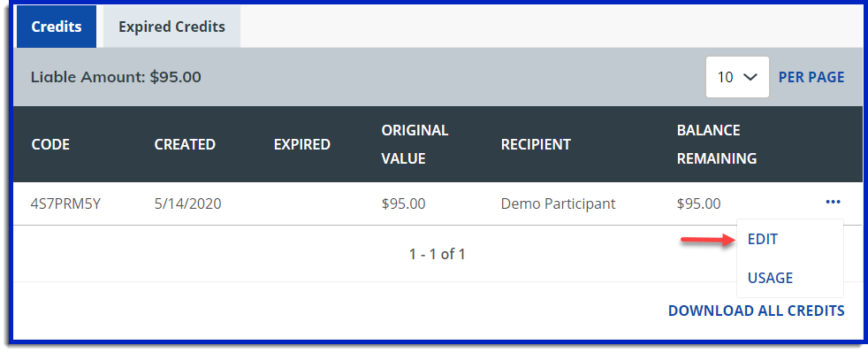Click DOWNLOAD ALL CREDITS link
Viewport: 868px width, 353px height.
pyautogui.click(x=756, y=311)
